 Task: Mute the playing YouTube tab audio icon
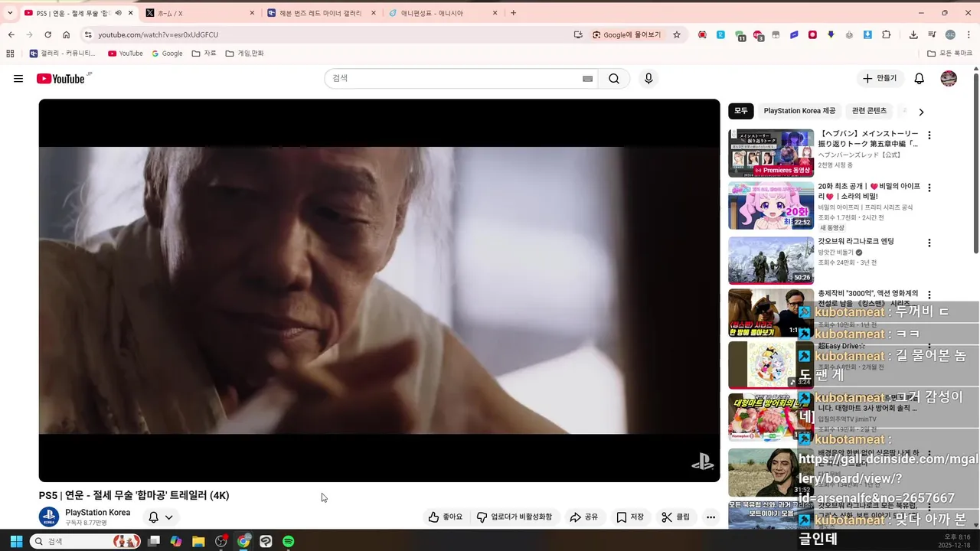click(118, 13)
